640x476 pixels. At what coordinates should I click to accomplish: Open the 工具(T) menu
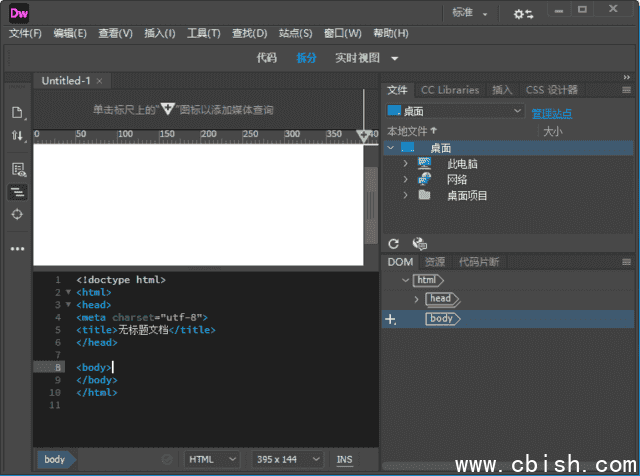click(203, 33)
